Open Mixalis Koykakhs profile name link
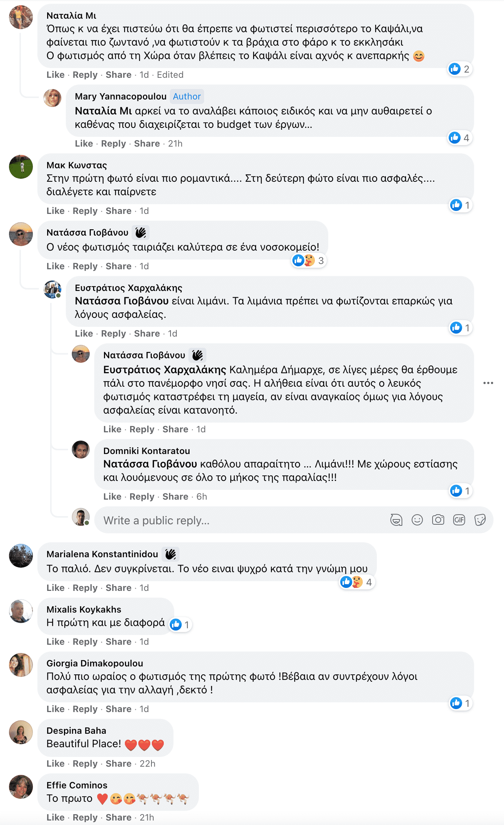 coord(84,609)
